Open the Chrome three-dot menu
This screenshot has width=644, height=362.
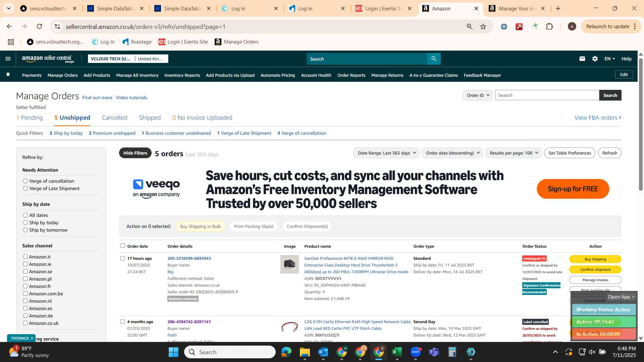(x=635, y=26)
